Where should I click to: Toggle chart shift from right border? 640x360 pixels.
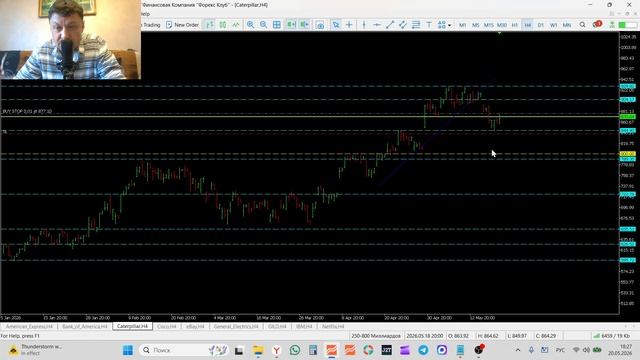304,25
